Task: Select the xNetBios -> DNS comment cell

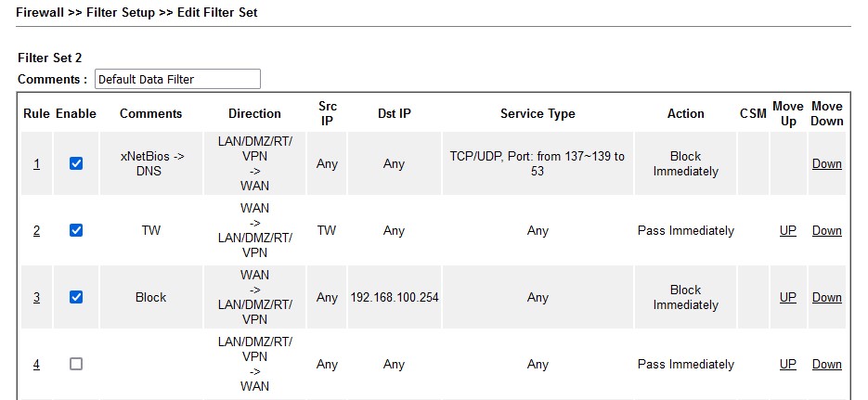Action: (x=151, y=163)
